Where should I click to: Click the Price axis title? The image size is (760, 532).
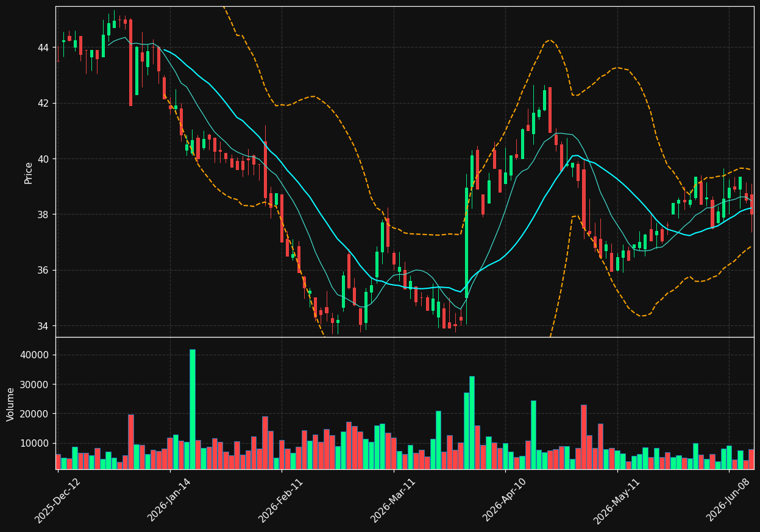[x=29, y=172]
